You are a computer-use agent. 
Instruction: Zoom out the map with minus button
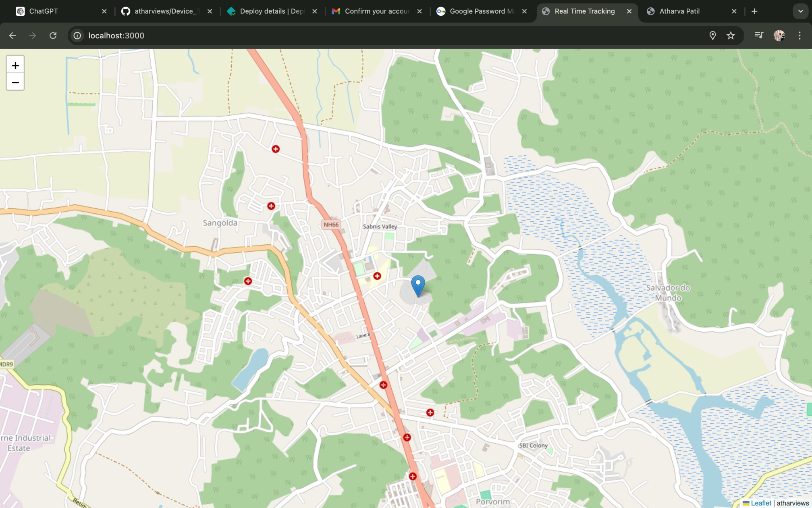(x=15, y=82)
